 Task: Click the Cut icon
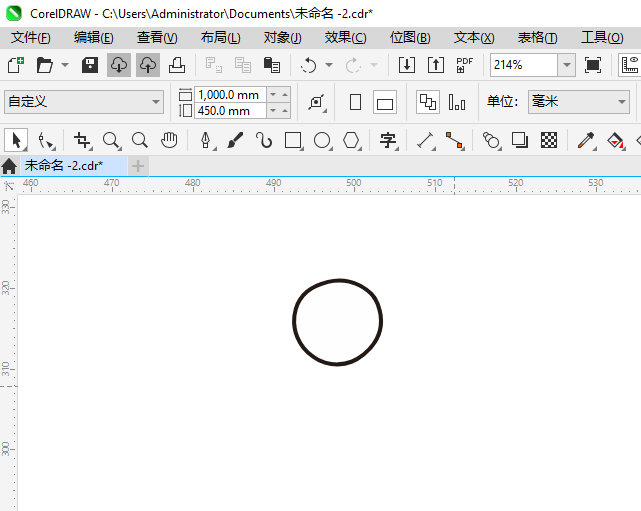(214, 65)
